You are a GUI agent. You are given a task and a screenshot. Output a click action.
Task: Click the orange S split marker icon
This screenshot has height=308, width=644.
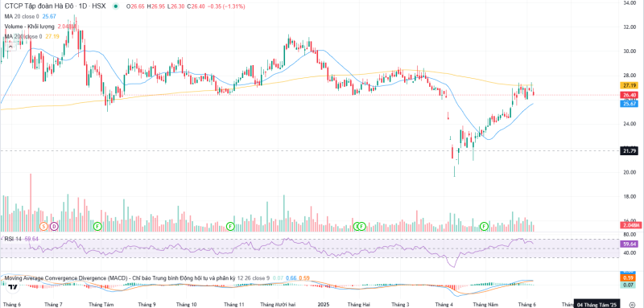coord(43,226)
